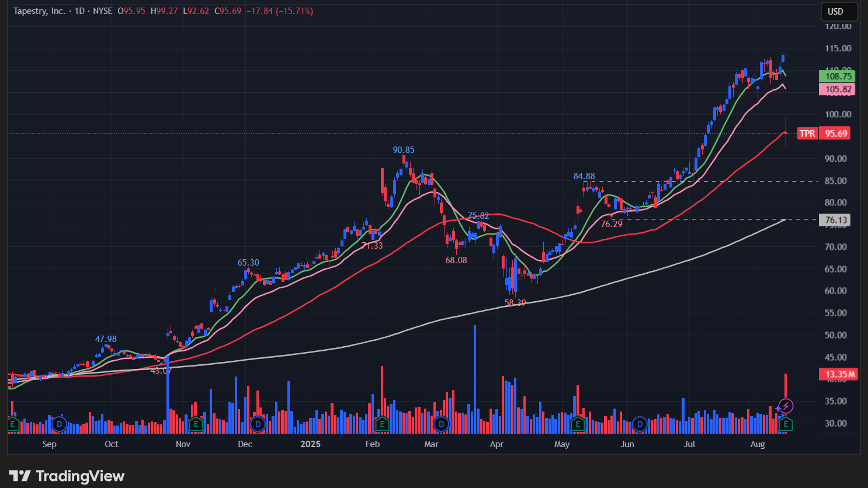Viewport: 868px width, 488px height.
Task: Select the earnings E marker in February
Action: (382, 424)
